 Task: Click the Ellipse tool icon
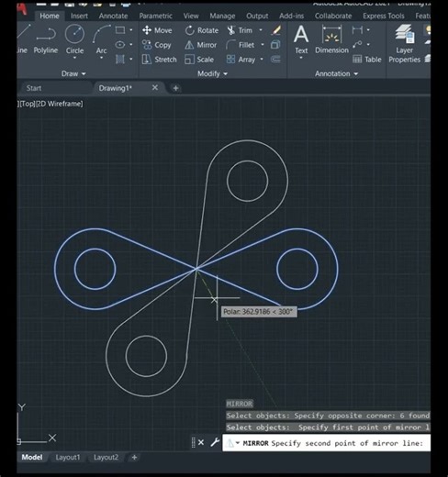pyautogui.click(x=120, y=45)
